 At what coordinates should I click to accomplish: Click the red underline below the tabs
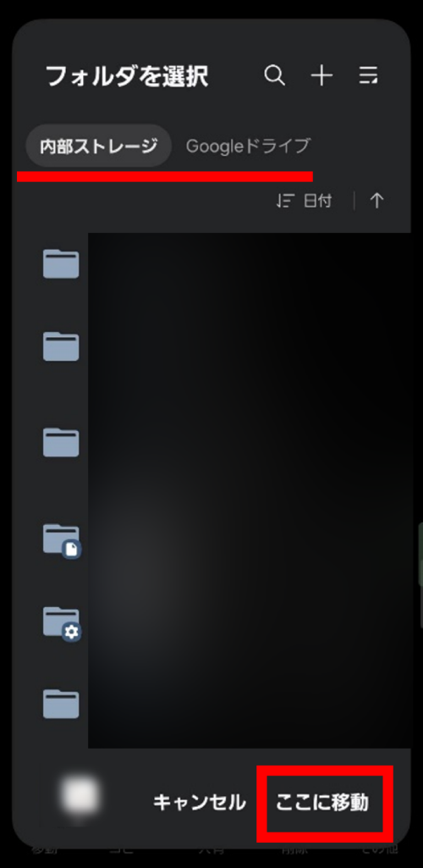point(165,177)
